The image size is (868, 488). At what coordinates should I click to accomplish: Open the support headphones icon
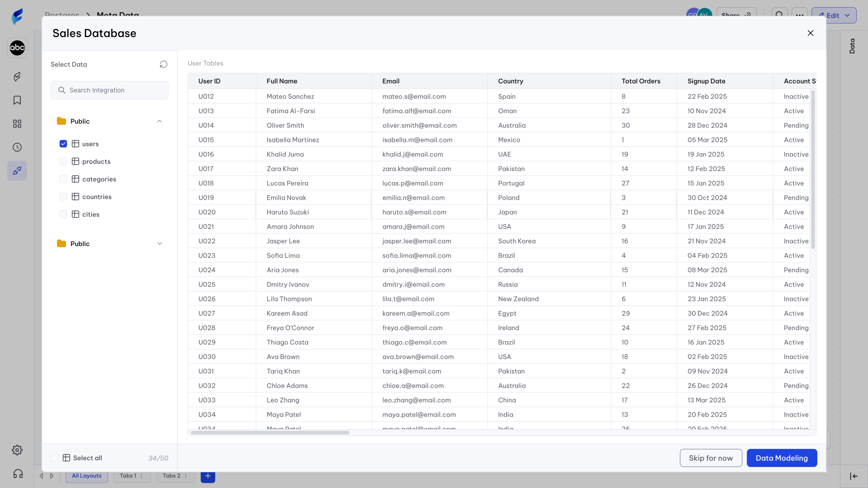(x=18, y=474)
